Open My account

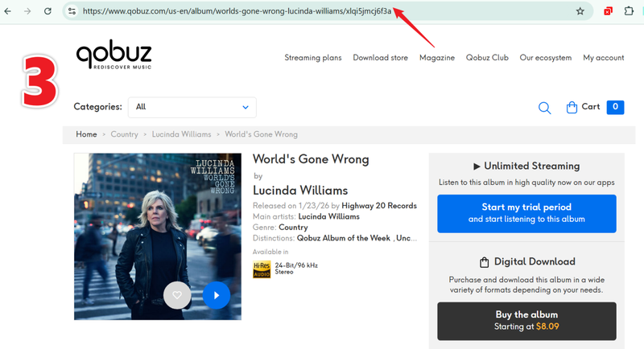pyautogui.click(x=603, y=58)
